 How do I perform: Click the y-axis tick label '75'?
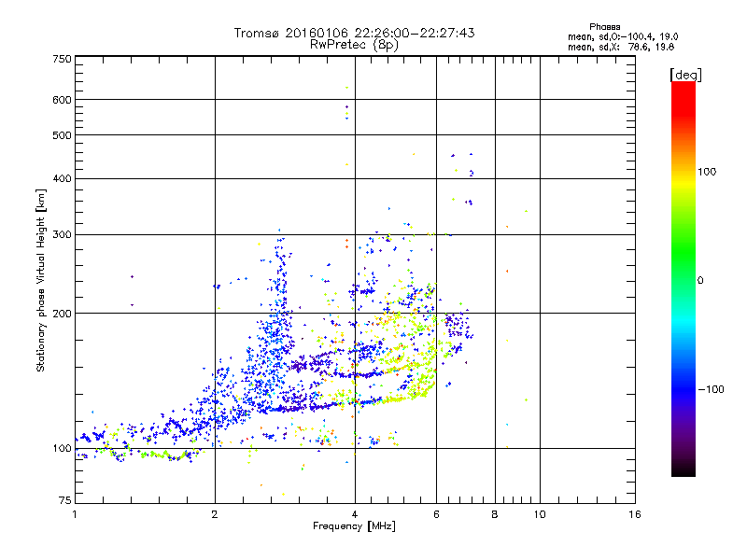(x=65, y=500)
